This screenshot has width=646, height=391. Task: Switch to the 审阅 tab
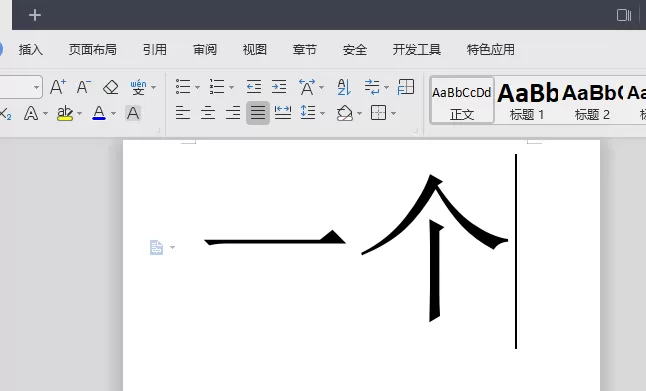tap(205, 50)
